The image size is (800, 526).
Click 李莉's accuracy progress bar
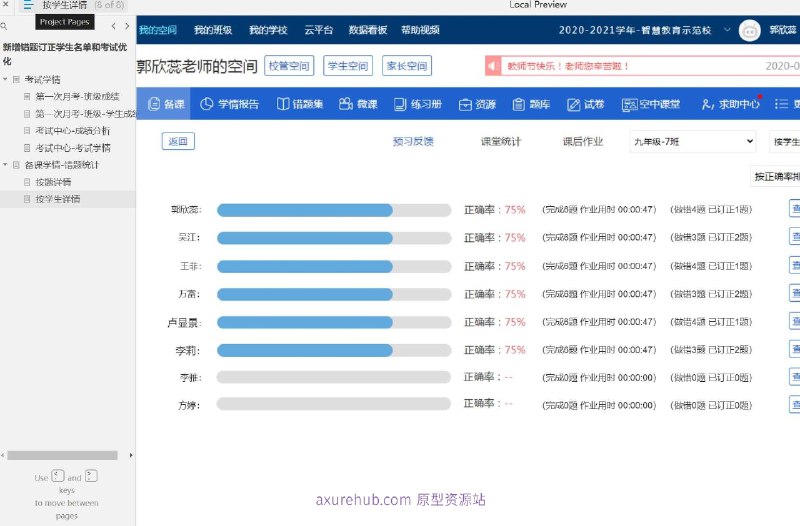(x=334, y=350)
